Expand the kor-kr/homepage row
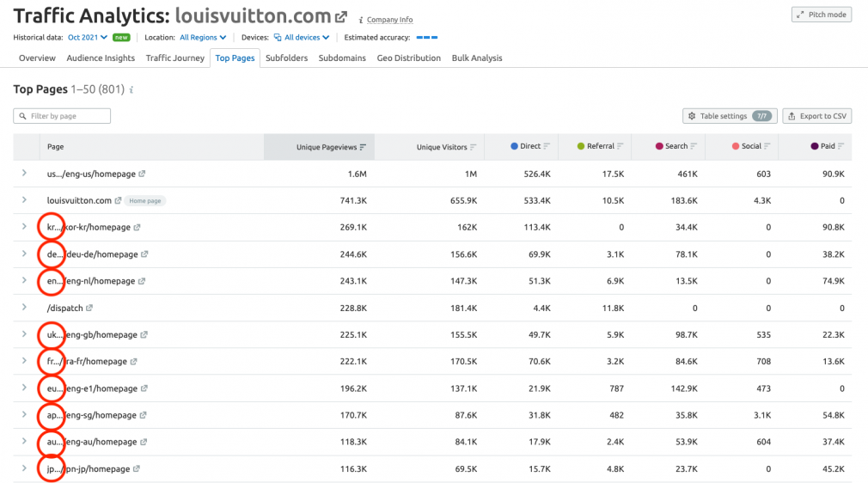This screenshot has width=868, height=483. coord(24,227)
